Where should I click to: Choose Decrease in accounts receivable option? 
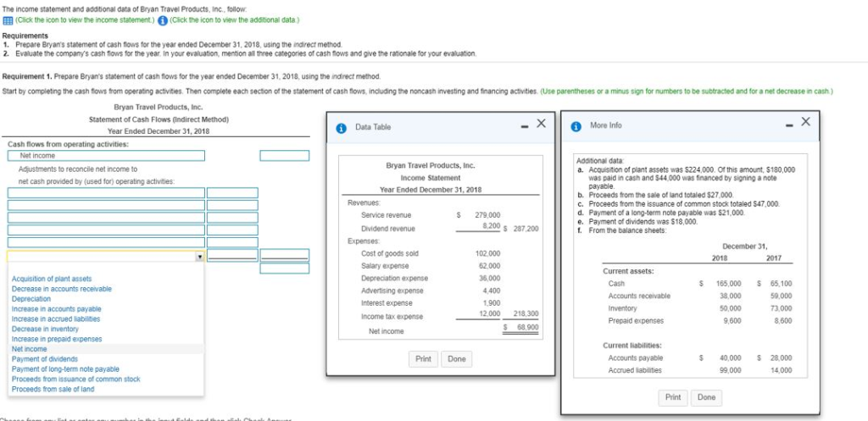pyautogui.click(x=62, y=289)
